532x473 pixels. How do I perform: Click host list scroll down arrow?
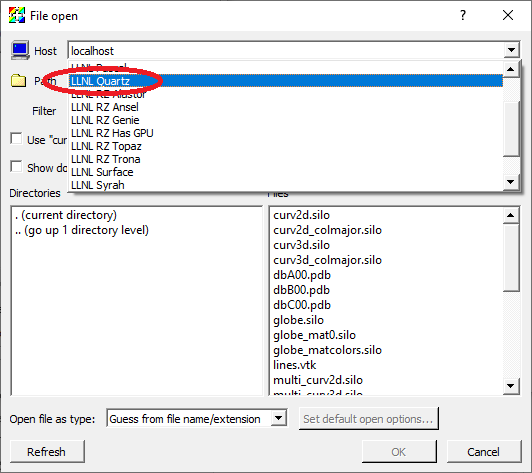tap(511, 183)
